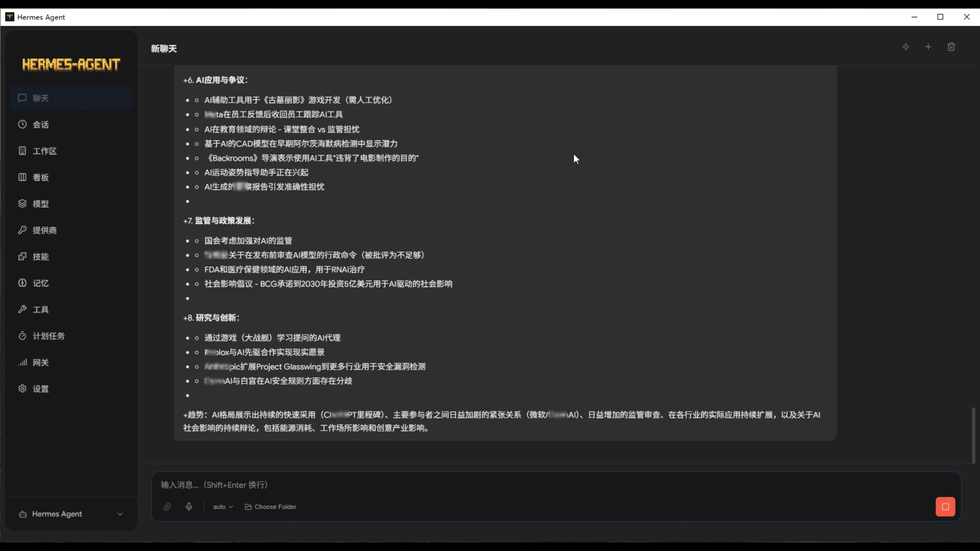The image size is (980, 551).
Task: Delete chat using trash icon
Action: pos(951,47)
